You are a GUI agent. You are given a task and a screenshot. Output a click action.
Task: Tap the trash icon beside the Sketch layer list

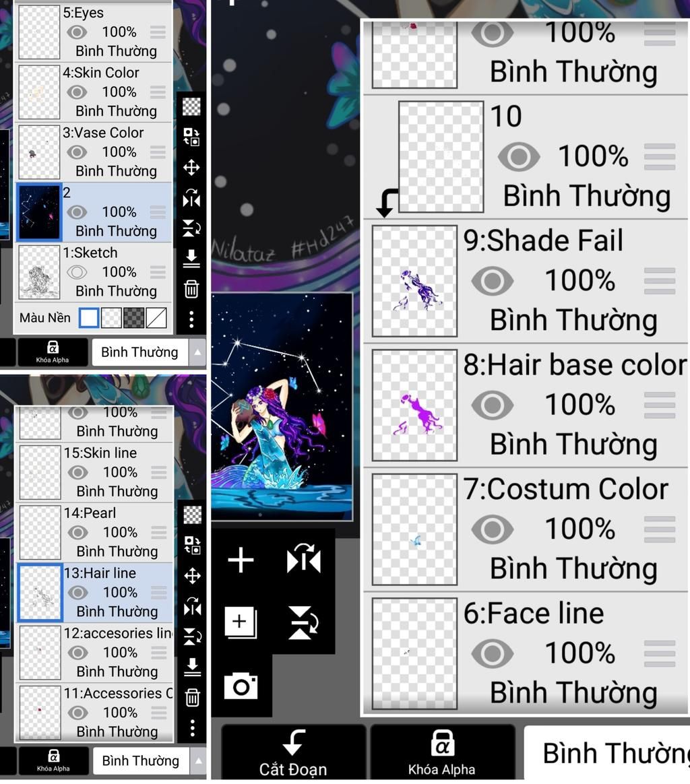(x=191, y=289)
